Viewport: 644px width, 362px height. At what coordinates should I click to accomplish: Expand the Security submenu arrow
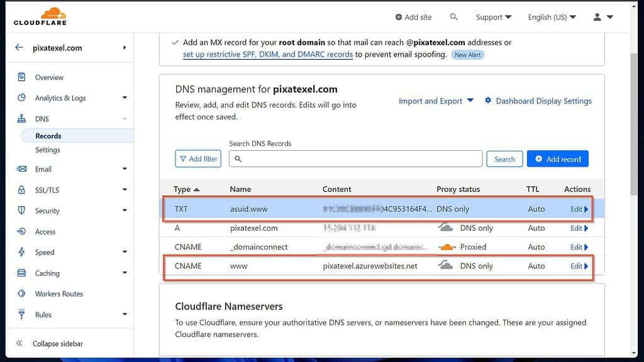[x=125, y=210]
